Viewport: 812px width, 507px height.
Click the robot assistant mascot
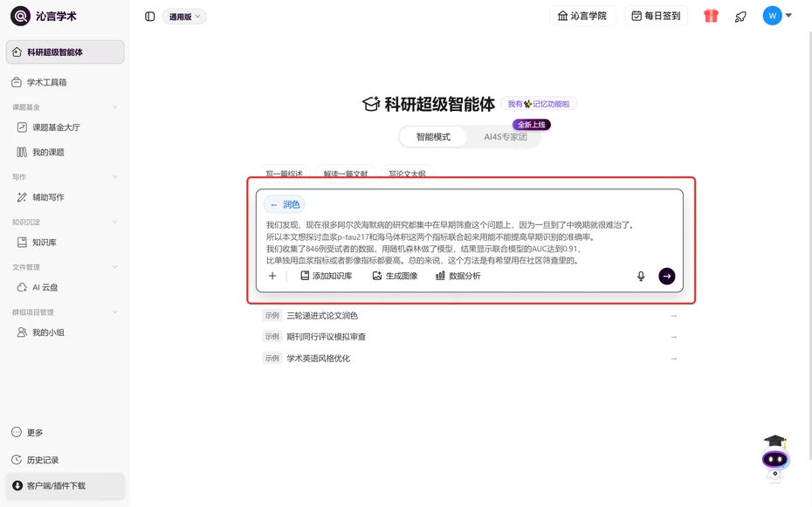[774, 458]
